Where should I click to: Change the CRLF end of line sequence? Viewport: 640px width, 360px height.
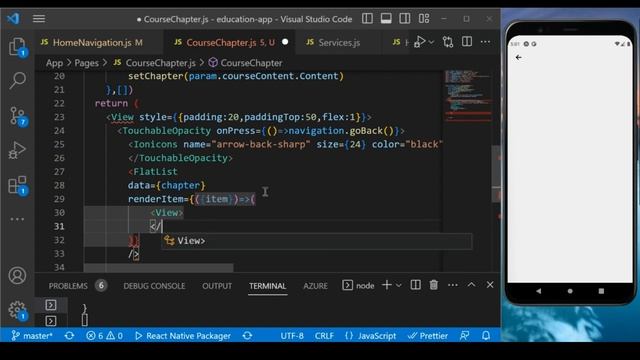[324, 336]
